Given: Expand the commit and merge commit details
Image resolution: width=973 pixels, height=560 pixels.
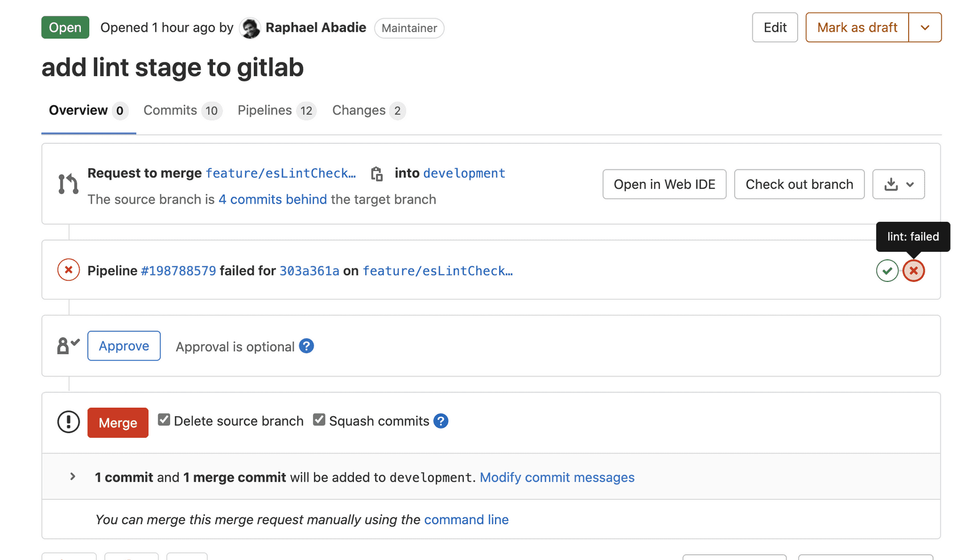Looking at the screenshot, I should coord(72,477).
